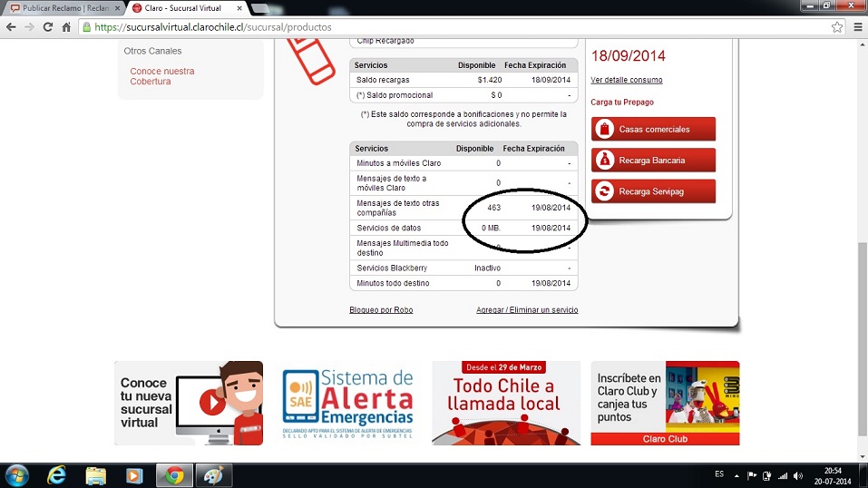The width and height of the screenshot is (868, 488).
Task: Open Windows Media Player in taskbar
Action: 134,476
